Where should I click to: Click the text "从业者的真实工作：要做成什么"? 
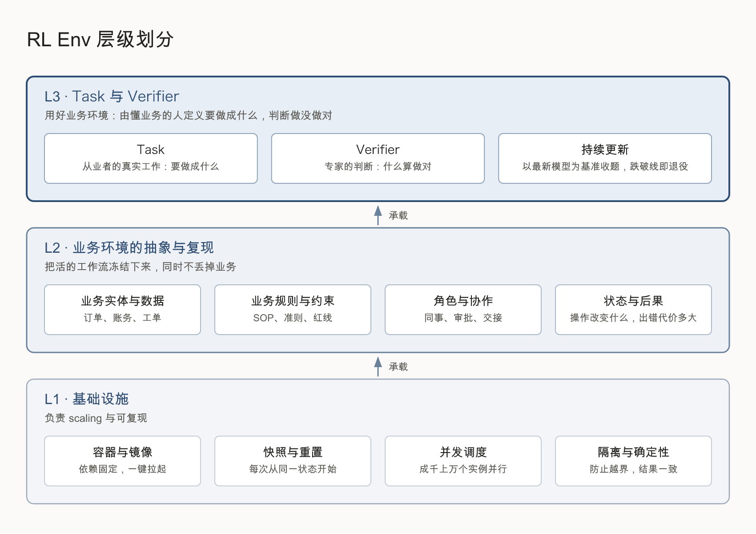[151, 166]
